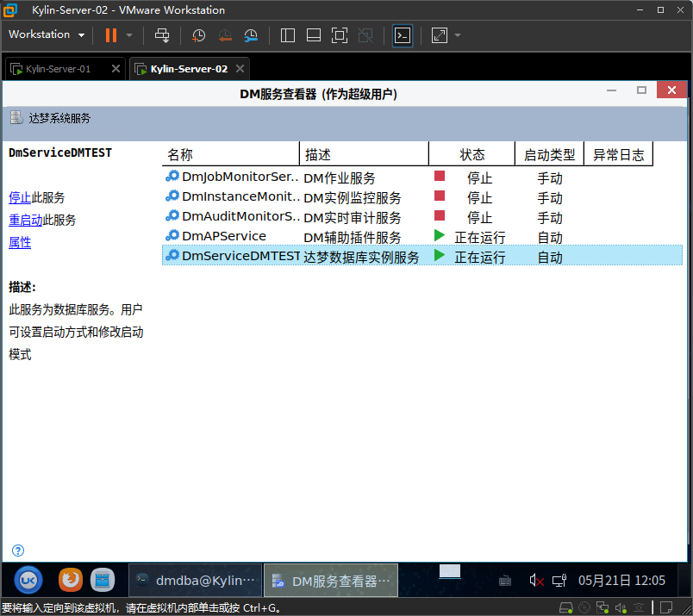The width and height of the screenshot is (693, 616).
Task: Open the 属性 properties link
Action: (20, 242)
